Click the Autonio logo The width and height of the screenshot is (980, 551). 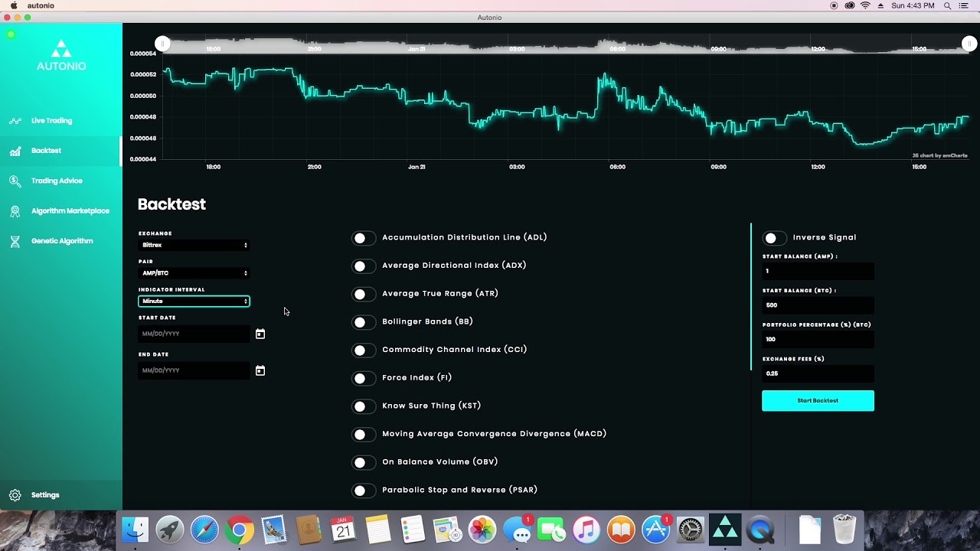coord(61,56)
